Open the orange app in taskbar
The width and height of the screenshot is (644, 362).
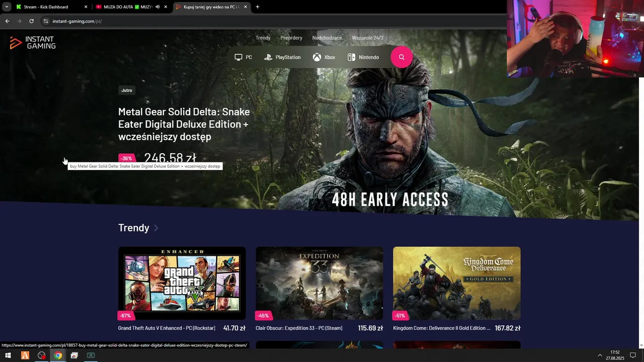pyautogui.click(x=25, y=355)
